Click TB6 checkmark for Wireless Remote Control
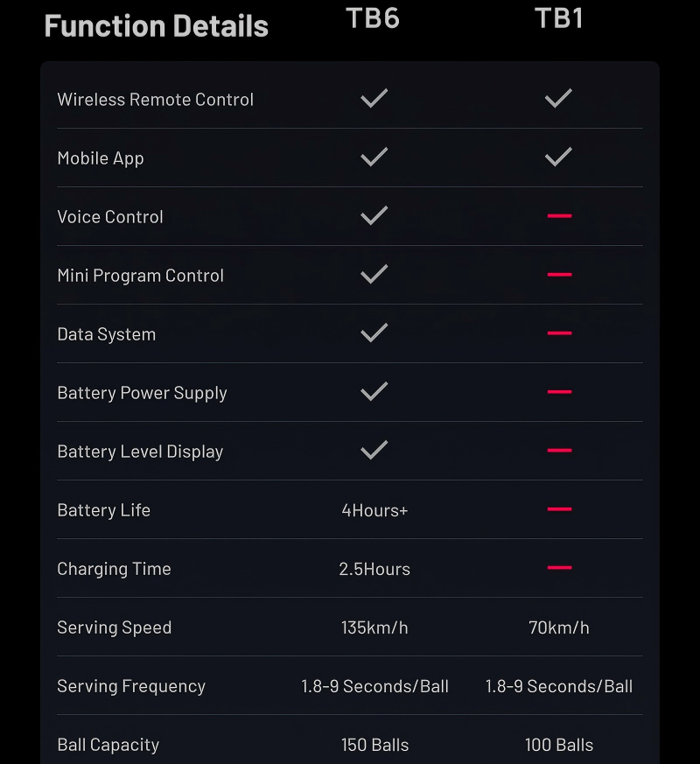The height and width of the screenshot is (764, 700). point(374,99)
